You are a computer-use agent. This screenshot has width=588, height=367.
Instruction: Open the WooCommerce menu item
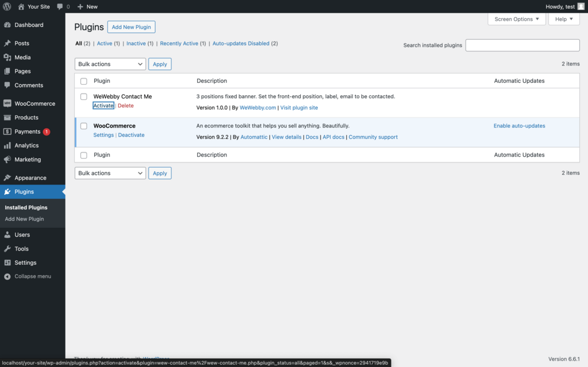pyautogui.click(x=33, y=103)
